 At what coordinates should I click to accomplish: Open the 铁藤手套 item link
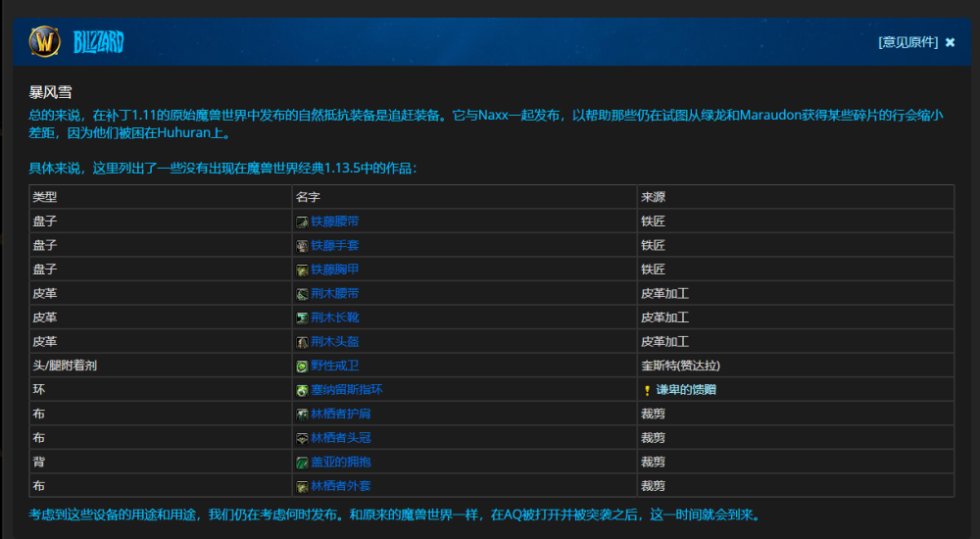335,245
